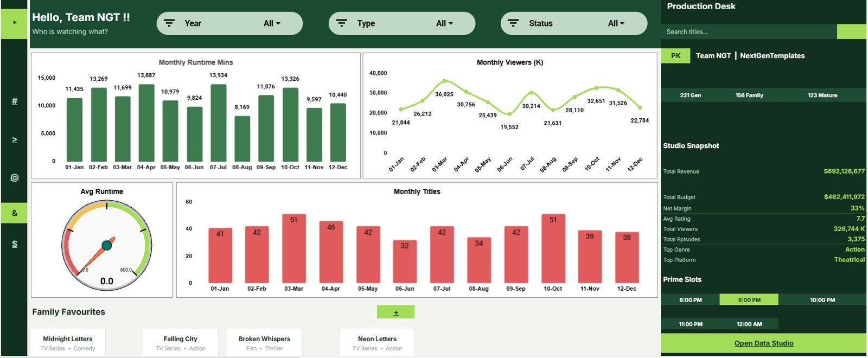This screenshot has width=868, height=358.
Task: Click the green button beside search field
Action: coord(852,31)
